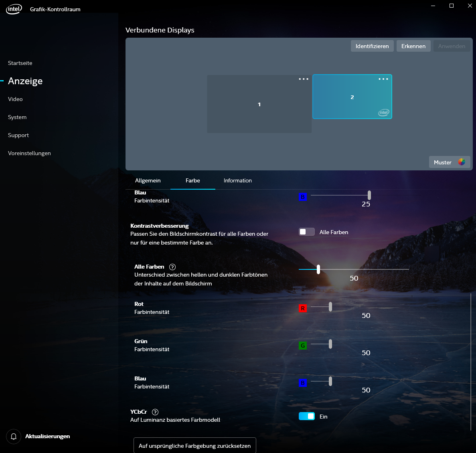This screenshot has height=453, width=476.
Task: Reset colors with Auf ursprüngliche Farbgebung zurücksetzen
Action: click(x=195, y=445)
